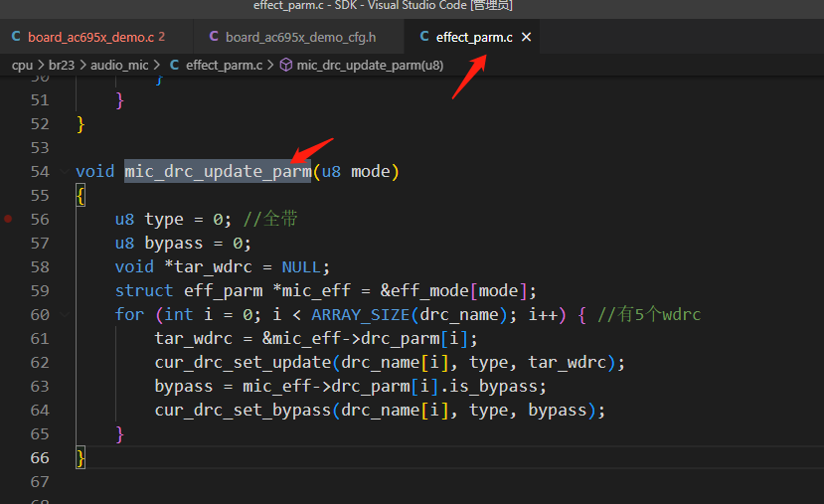
Task: Collapse the for loop at line 60
Action: pyautogui.click(x=65, y=314)
